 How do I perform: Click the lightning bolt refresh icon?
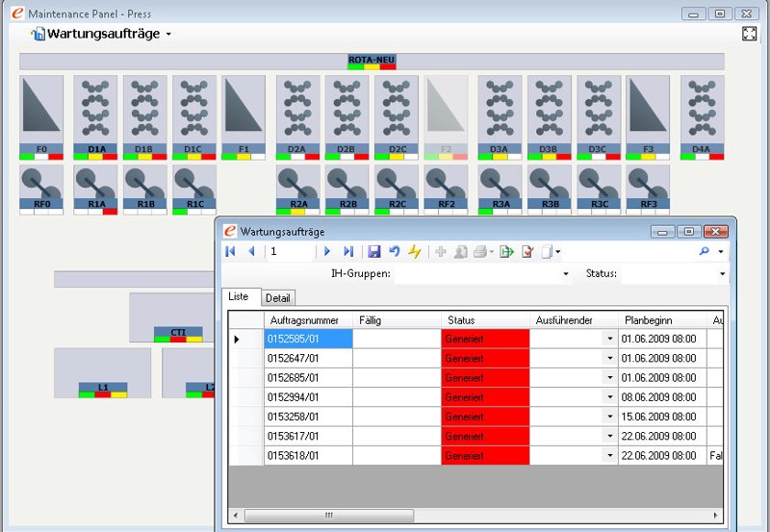[414, 251]
